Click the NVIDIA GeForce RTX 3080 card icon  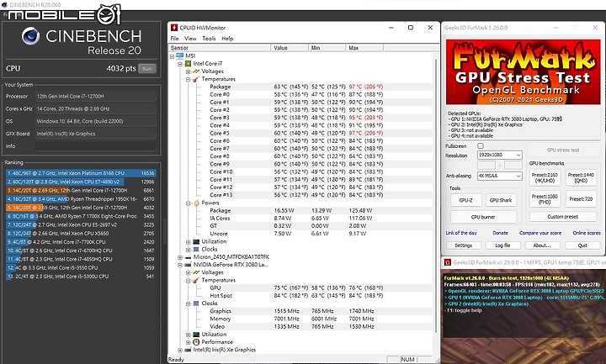click(188, 265)
